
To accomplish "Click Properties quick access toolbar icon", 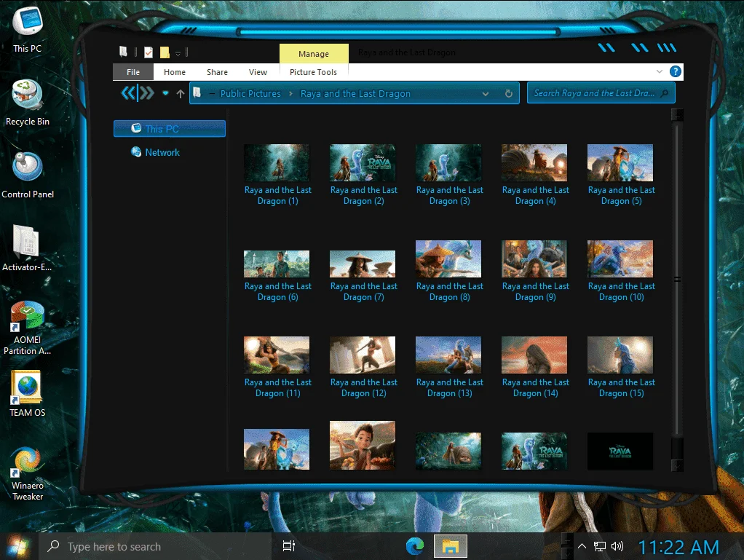I will 149,52.
